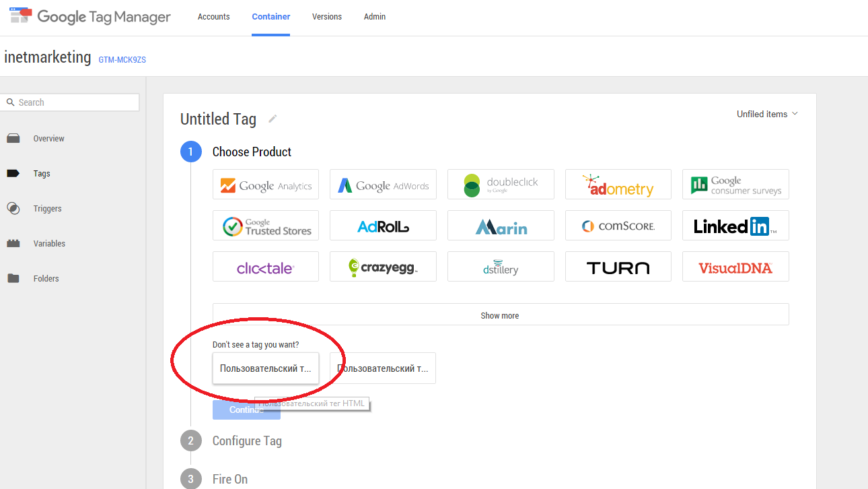
Task: Expand the list with Show more
Action: tap(501, 315)
